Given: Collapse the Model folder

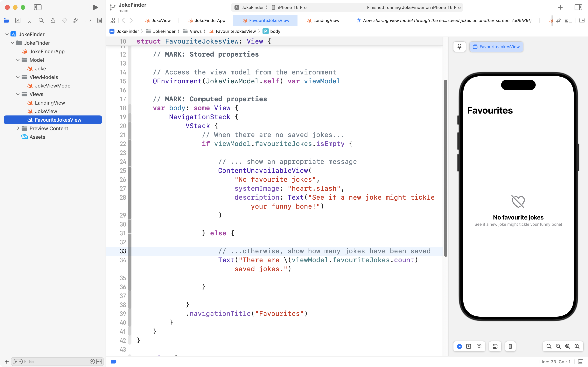Looking at the screenshot, I should coord(18,60).
